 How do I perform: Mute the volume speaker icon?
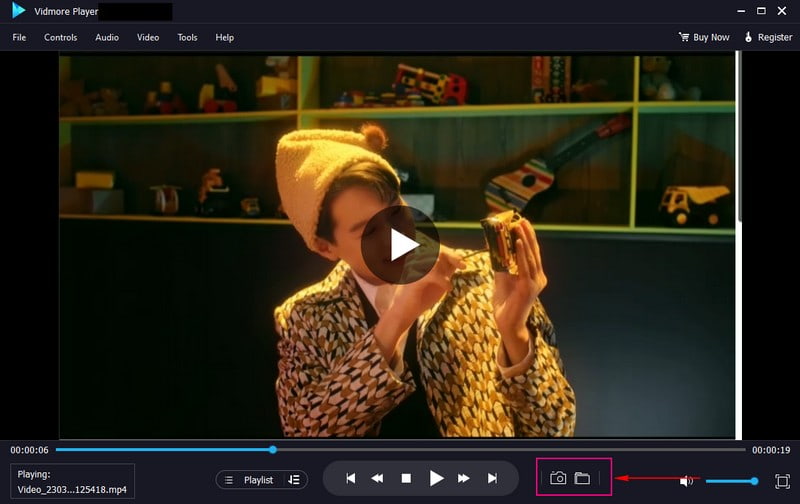[686, 481]
